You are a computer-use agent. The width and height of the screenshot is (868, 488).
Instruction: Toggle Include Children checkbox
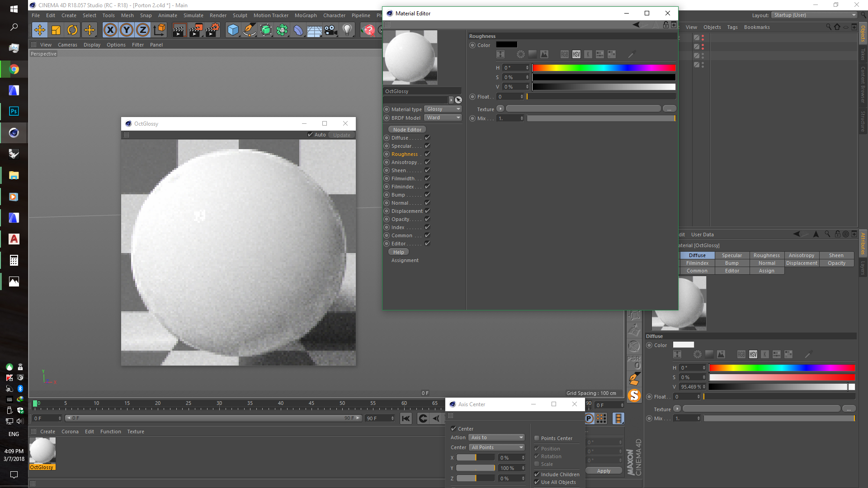(x=537, y=474)
